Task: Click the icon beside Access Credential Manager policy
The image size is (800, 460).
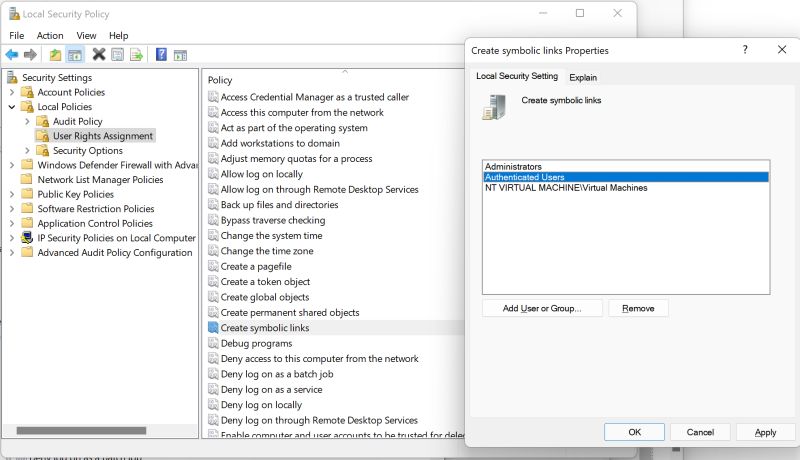Action: tap(213, 97)
